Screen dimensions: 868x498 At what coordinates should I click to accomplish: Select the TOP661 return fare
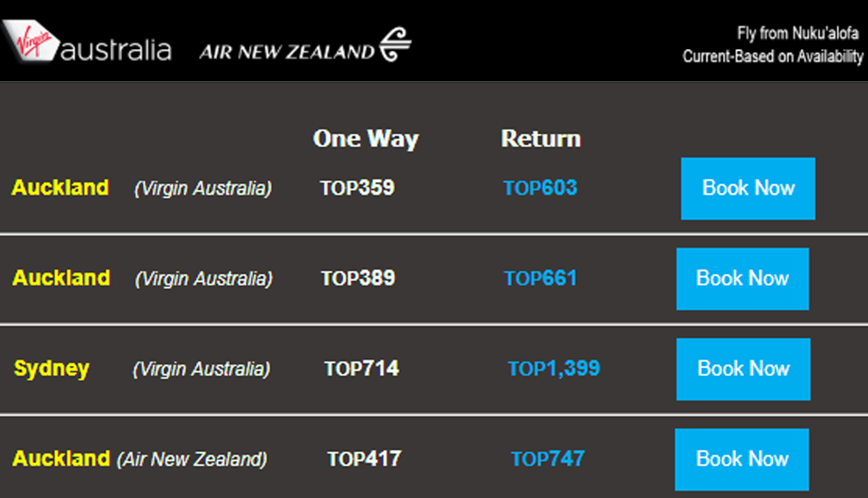point(540,279)
